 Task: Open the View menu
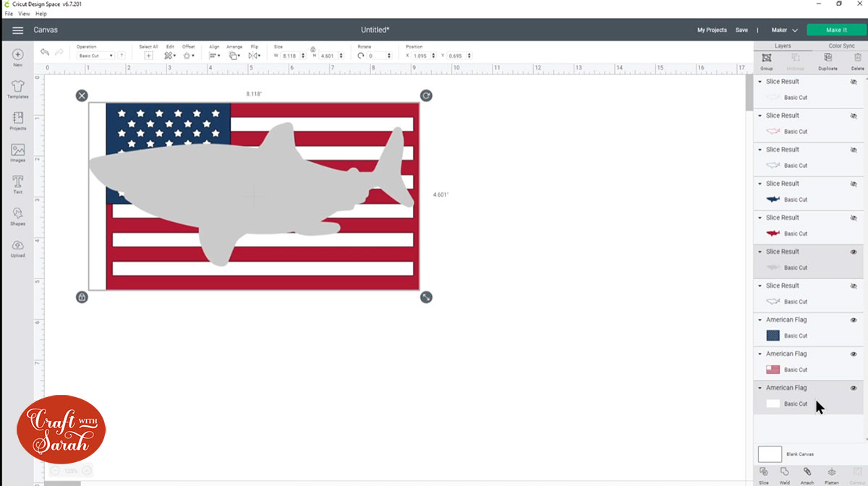pos(23,14)
